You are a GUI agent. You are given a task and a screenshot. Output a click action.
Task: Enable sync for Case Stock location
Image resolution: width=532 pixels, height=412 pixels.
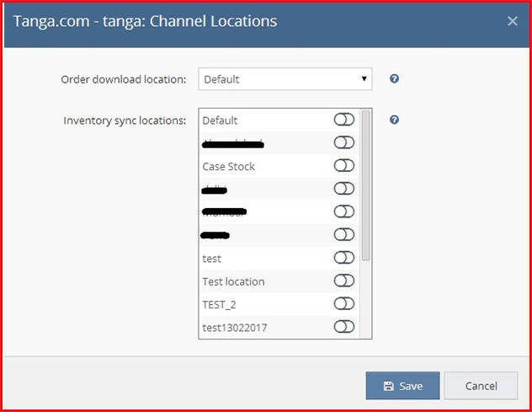coord(344,166)
